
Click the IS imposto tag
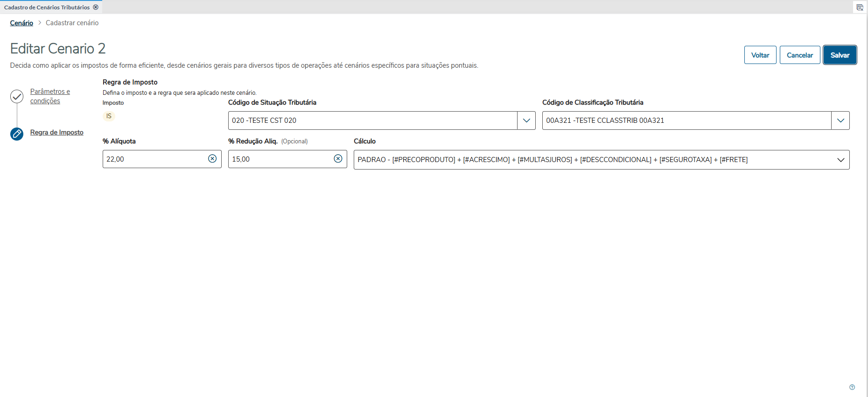(x=109, y=116)
